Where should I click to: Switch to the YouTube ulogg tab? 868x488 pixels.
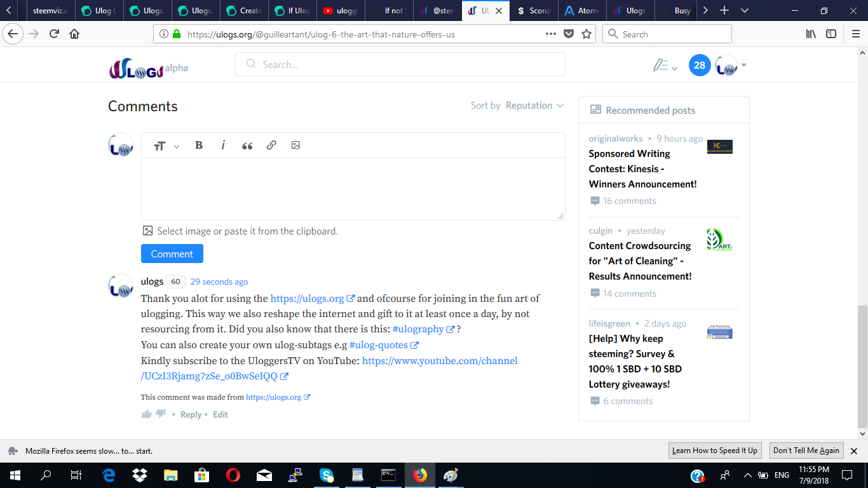click(x=341, y=11)
